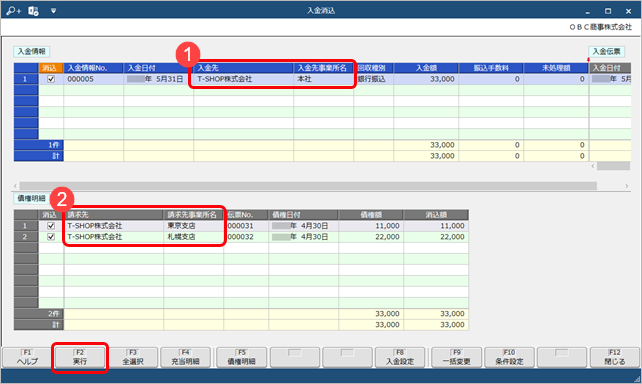Open F8 入金設定

(400, 357)
